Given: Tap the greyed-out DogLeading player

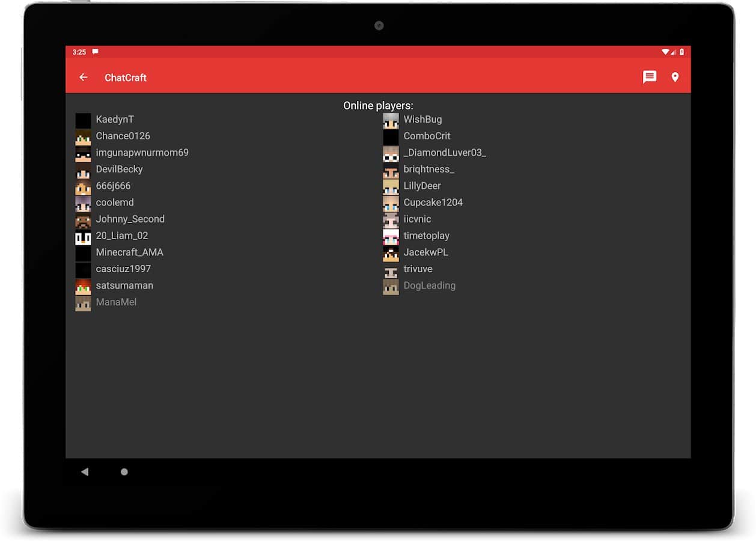Looking at the screenshot, I should tap(429, 286).
